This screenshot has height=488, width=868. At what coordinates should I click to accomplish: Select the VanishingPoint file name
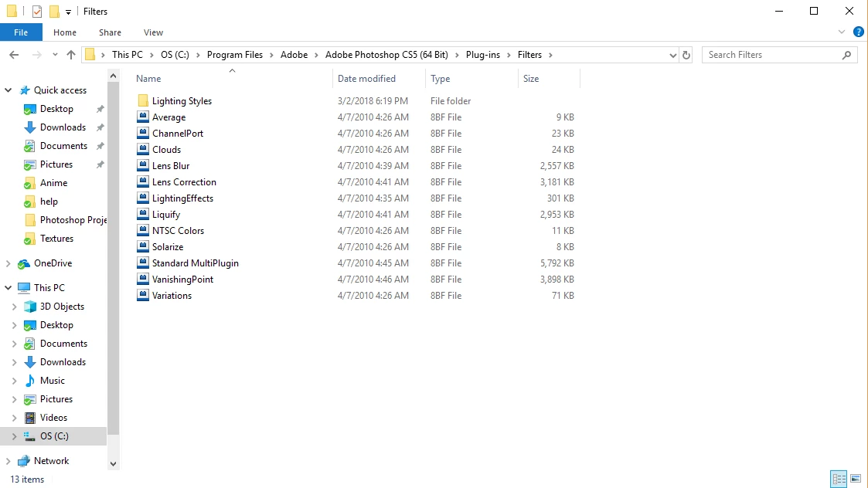click(x=182, y=280)
